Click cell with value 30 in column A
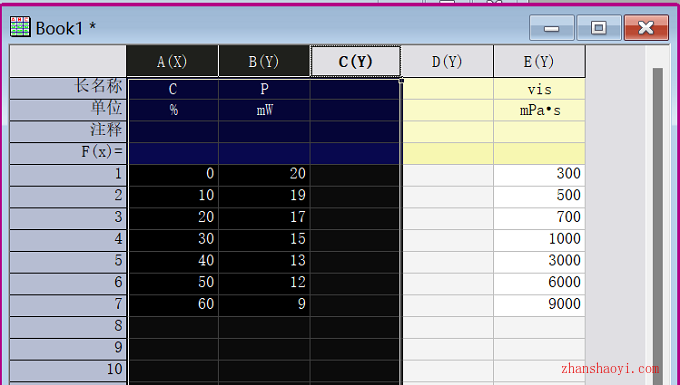 coord(173,240)
